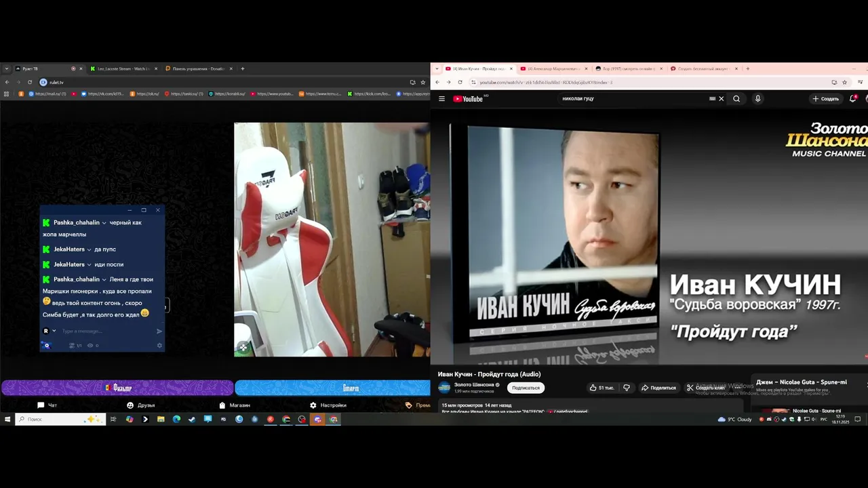Click the move icon on the webcam video
868x488 pixels.
(x=243, y=348)
